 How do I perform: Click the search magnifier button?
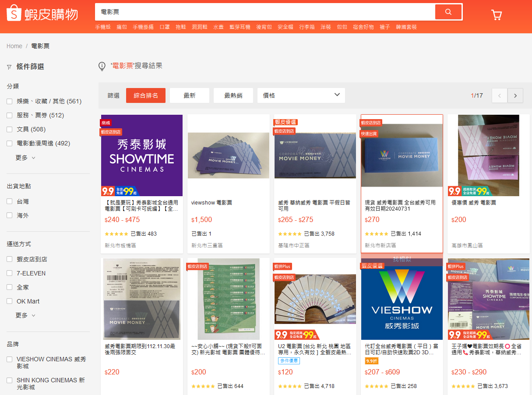pos(448,12)
